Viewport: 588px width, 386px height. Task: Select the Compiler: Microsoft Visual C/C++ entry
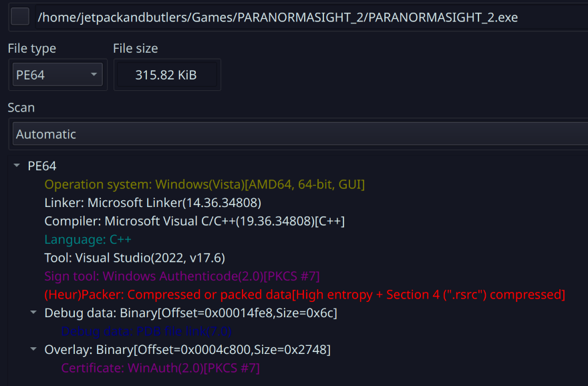click(x=194, y=221)
